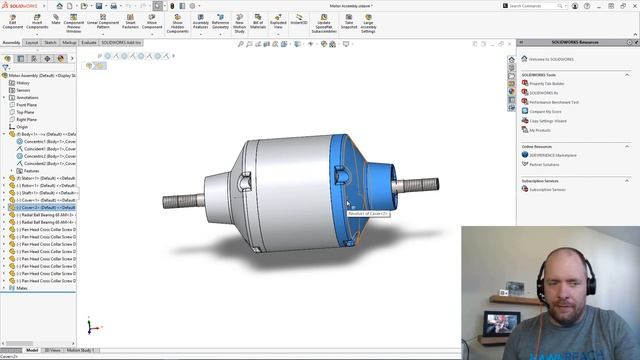
Task: Click the Smart Fasteners tool
Action: coord(130,22)
